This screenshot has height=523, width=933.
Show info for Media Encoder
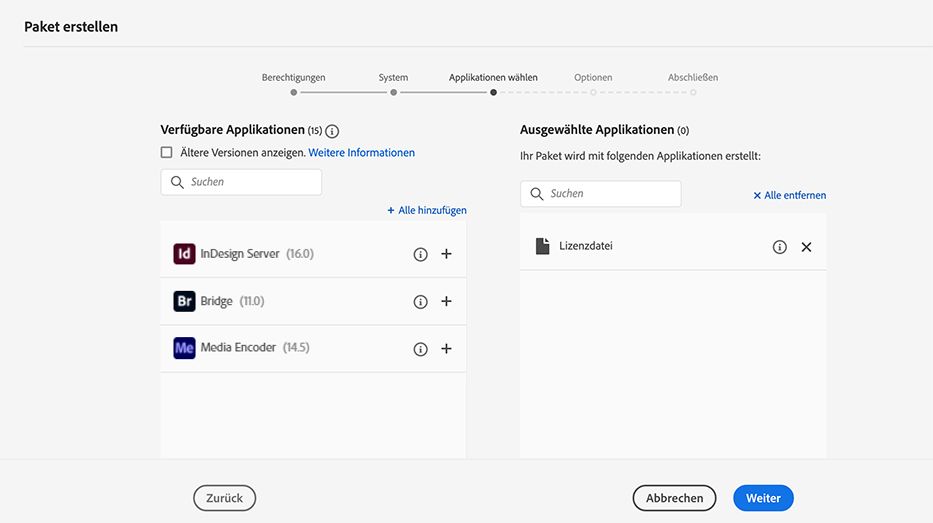421,349
